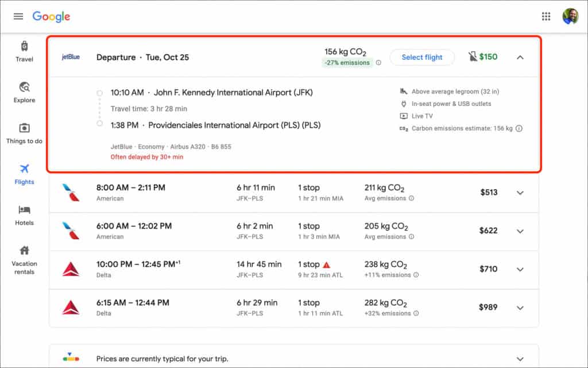This screenshot has width=588, height=368.
Task: Show emissions info for 282 kg flight
Action: tap(416, 313)
